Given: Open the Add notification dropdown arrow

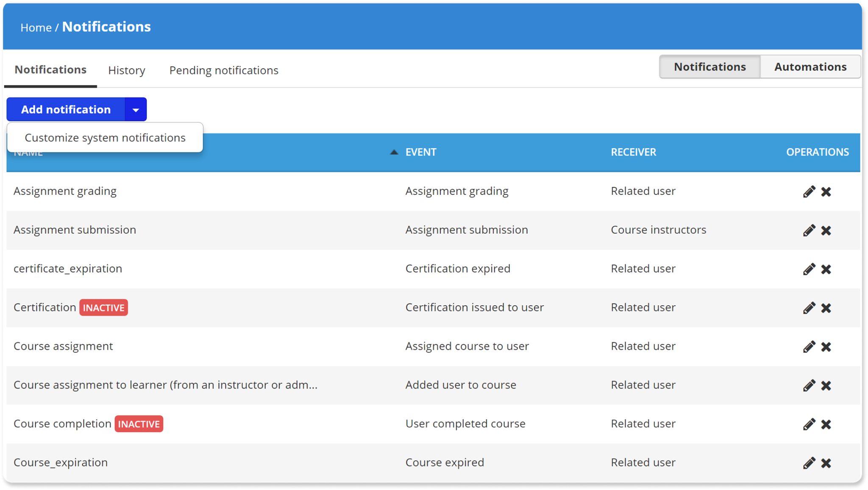Looking at the screenshot, I should pos(136,109).
